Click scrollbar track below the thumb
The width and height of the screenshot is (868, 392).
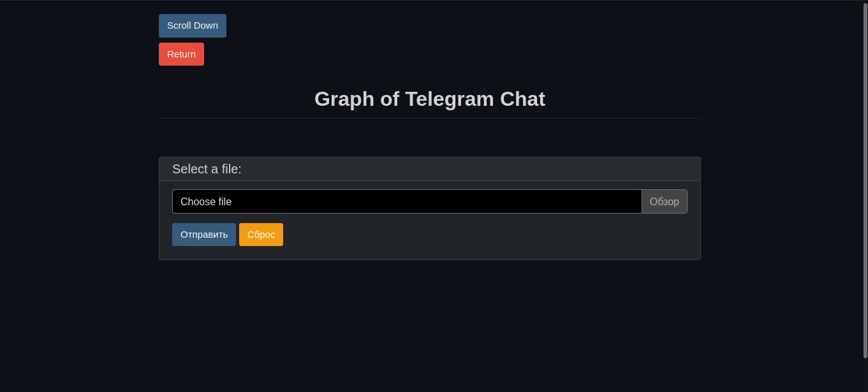point(865,376)
